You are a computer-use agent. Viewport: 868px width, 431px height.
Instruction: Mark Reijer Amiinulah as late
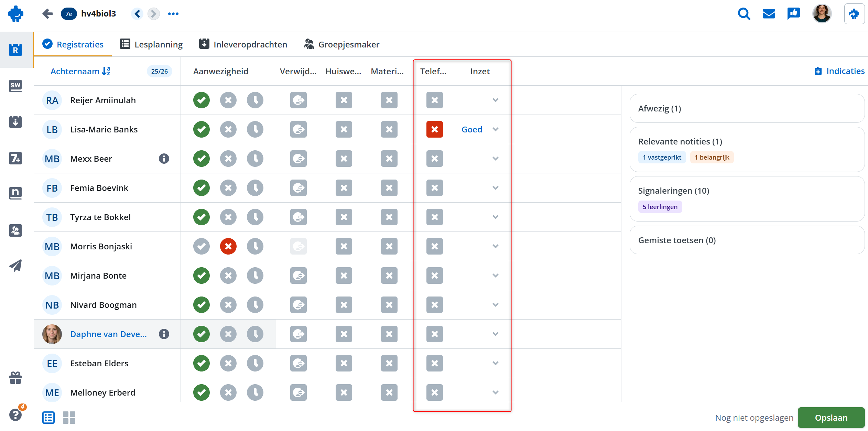coord(255,100)
